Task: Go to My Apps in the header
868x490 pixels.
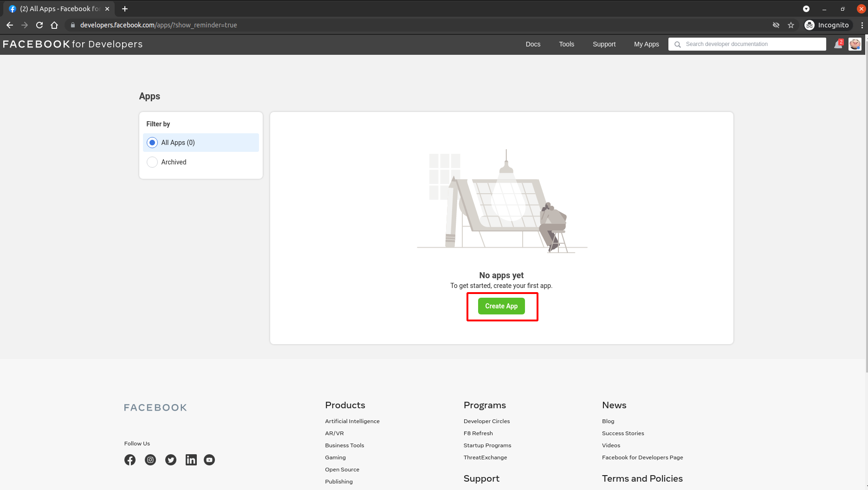Action: (x=646, y=44)
